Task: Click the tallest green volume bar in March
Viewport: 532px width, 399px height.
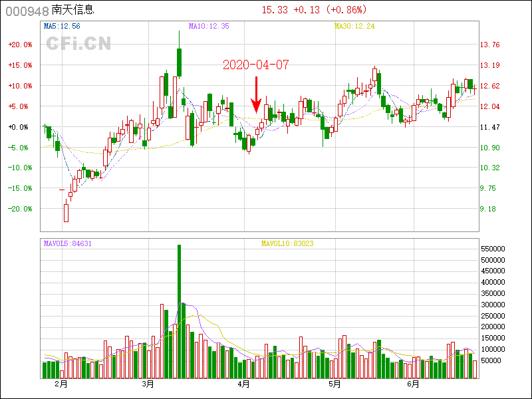Action: [x=179, y=311]
